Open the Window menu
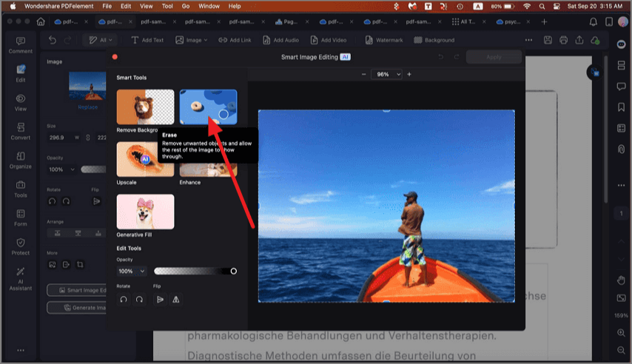 pos(209,6)
